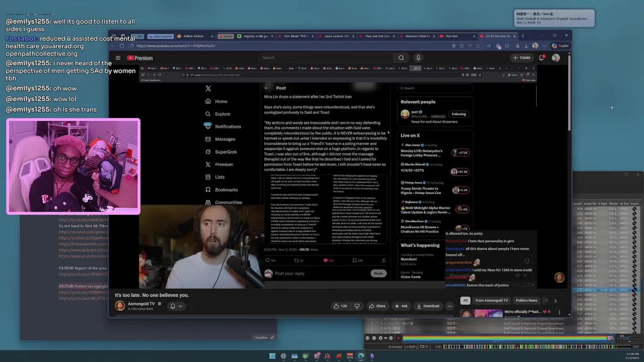Viewport: 644px width, 362px height.
Task: Select the 'From Asmongold TV' filter chip
Action: tap(492, 301)
